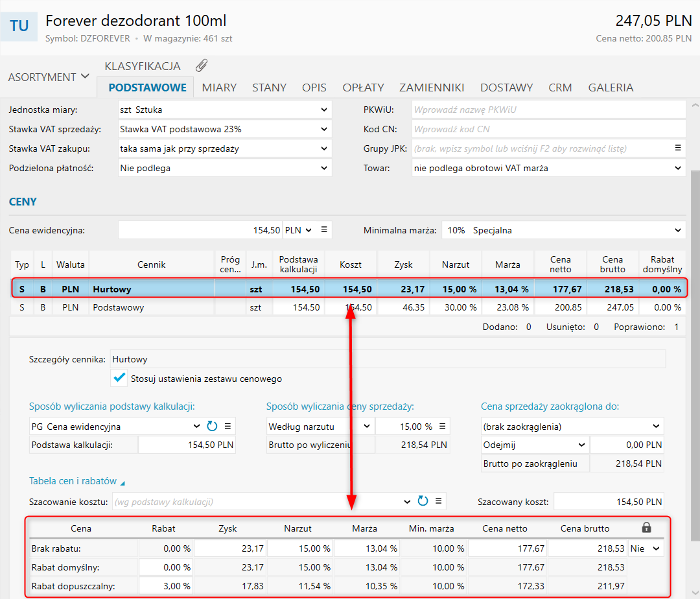Open the CRM tab
This screenshot has height=599, width=700.
[560, 88]
